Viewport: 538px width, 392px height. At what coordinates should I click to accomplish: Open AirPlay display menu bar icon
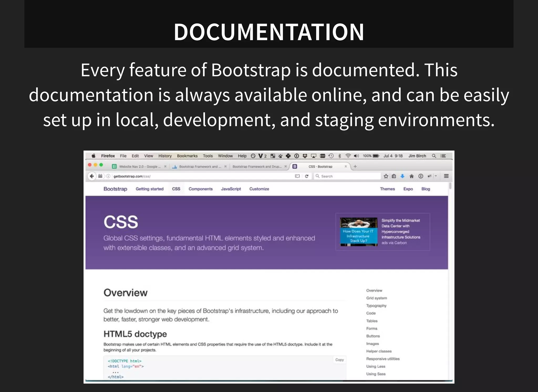tap(314, 156)
